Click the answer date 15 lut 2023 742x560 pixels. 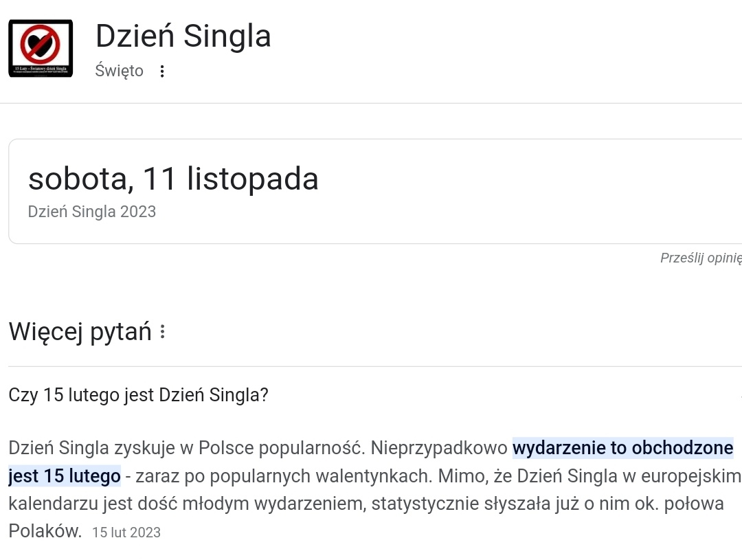(x=126, y=533)
